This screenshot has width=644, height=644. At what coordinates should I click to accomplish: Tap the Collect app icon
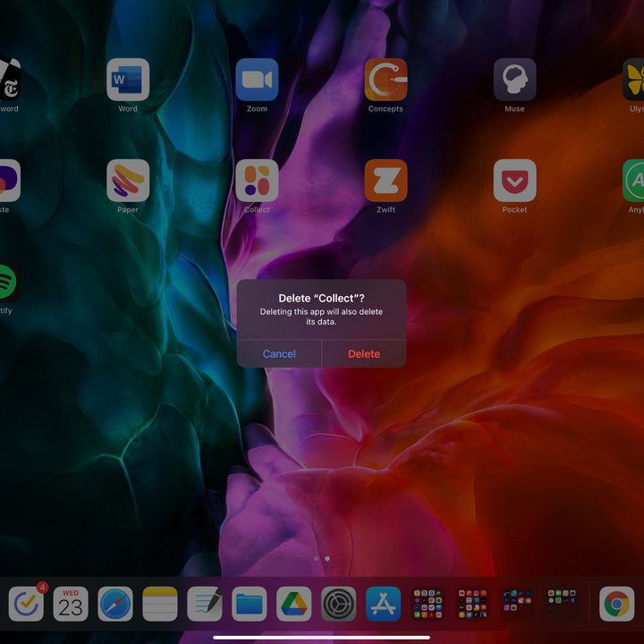[257, 181]
